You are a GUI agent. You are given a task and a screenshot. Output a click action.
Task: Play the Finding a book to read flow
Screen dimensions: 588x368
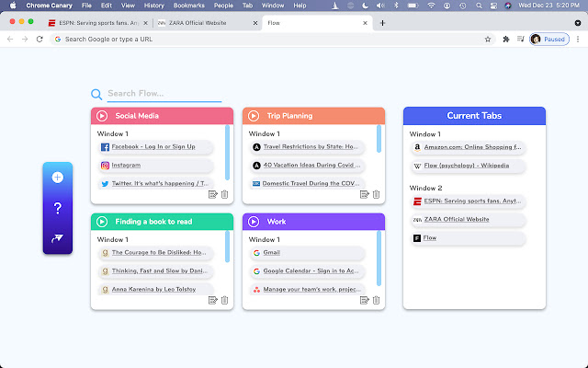[102, 222]
